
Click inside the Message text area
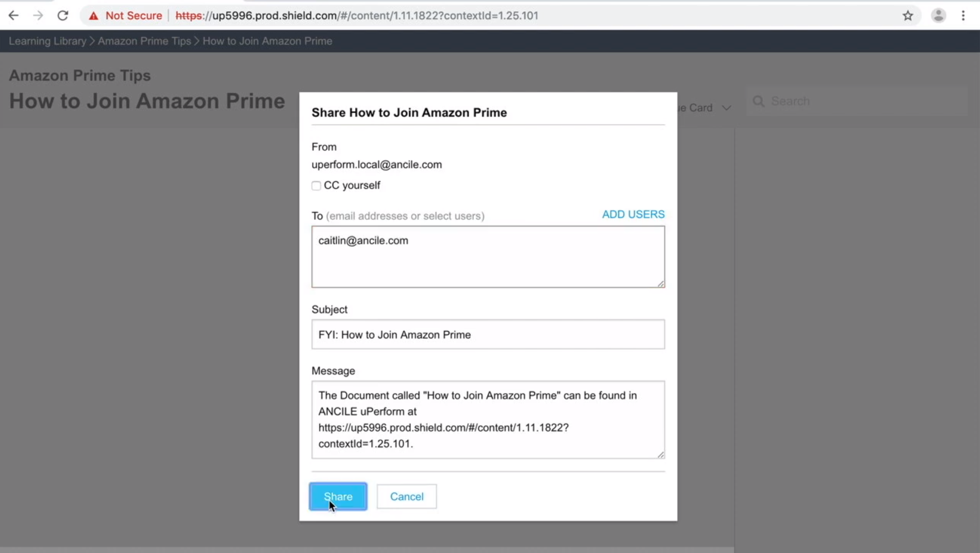click(x=488, y=420)
